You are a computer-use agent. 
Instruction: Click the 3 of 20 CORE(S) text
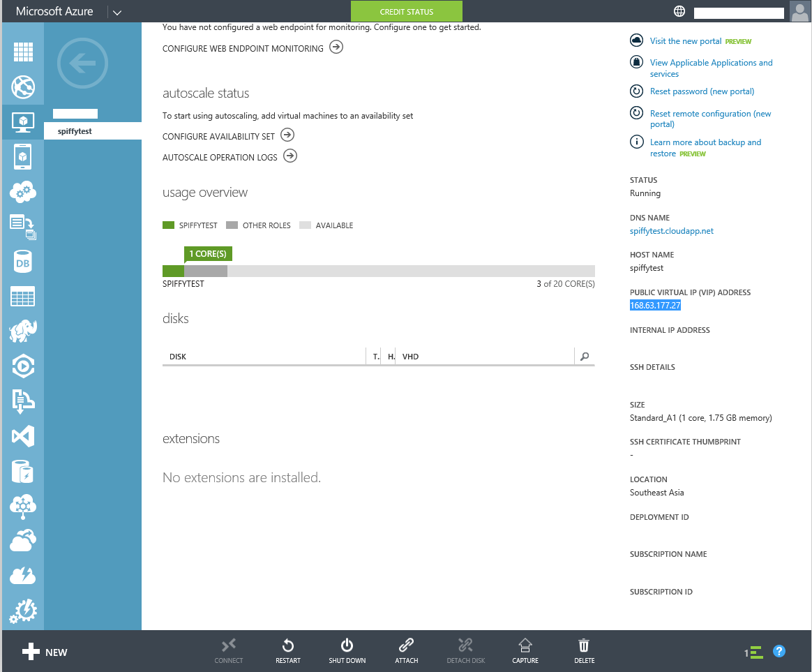pyautogui.click(x=566, y=284)
